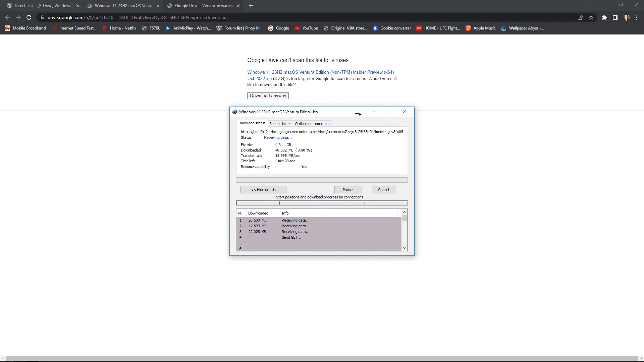
Task: Switch to the Speed Limiter tab
Action: pos(280,124)
